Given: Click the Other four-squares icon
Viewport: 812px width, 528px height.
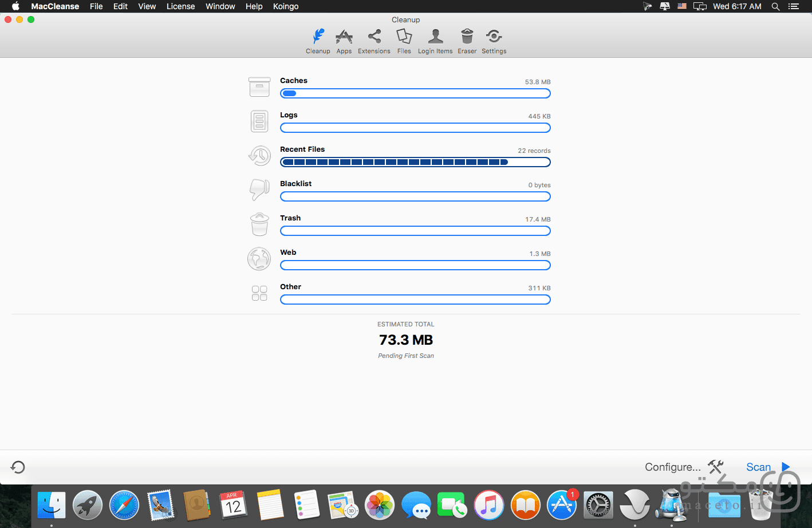Looking at the screenshot, I should pos(259,293).
